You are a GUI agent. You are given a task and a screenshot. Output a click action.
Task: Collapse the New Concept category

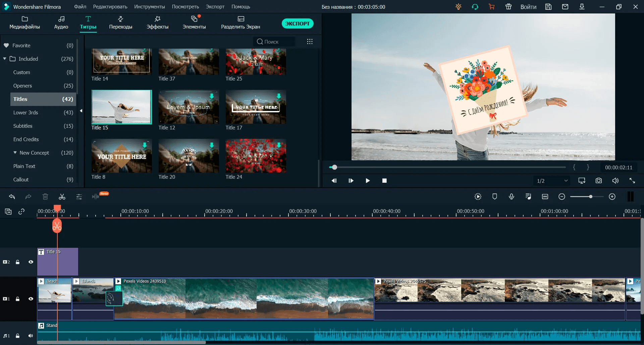point(15,153)
